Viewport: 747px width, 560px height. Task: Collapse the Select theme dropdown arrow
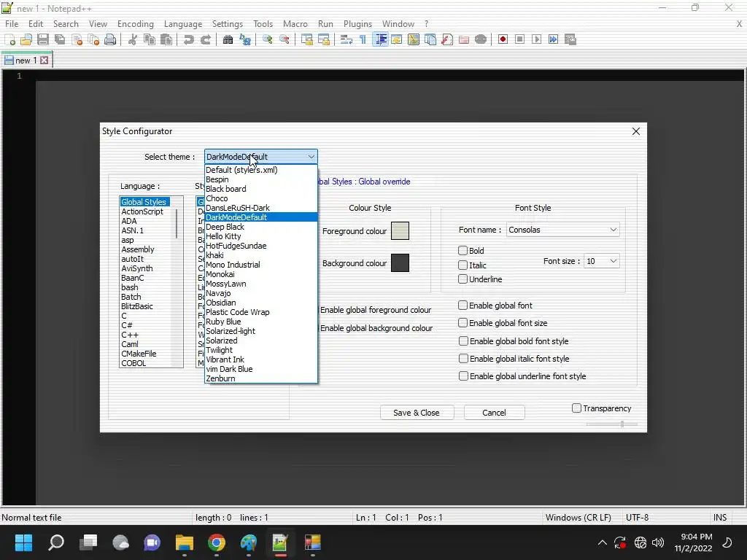click(x=311, y=157)
